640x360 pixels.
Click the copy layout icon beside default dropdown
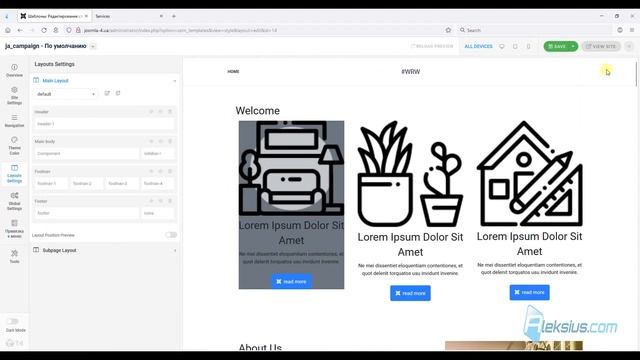[118, 93]
